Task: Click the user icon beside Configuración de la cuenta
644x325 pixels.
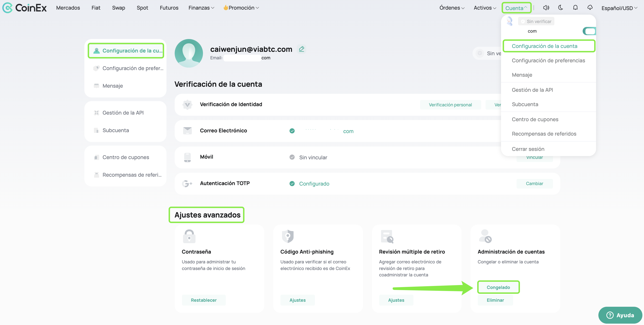Action: point(96,51)
